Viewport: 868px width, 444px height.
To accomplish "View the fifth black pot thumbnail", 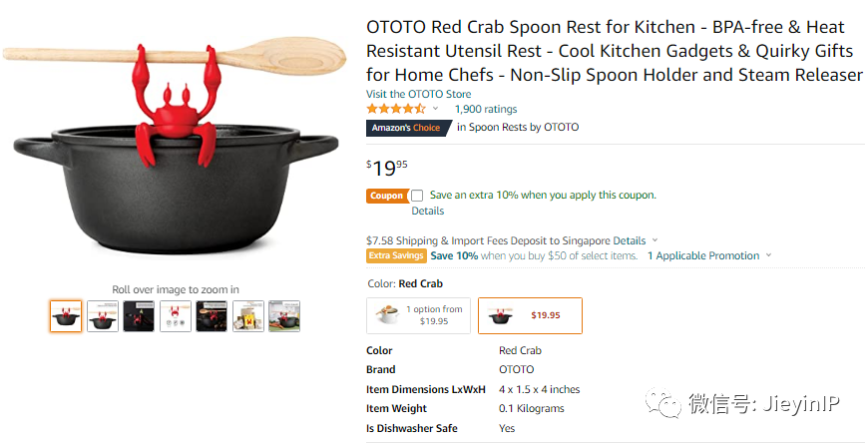I will point(212,316).
